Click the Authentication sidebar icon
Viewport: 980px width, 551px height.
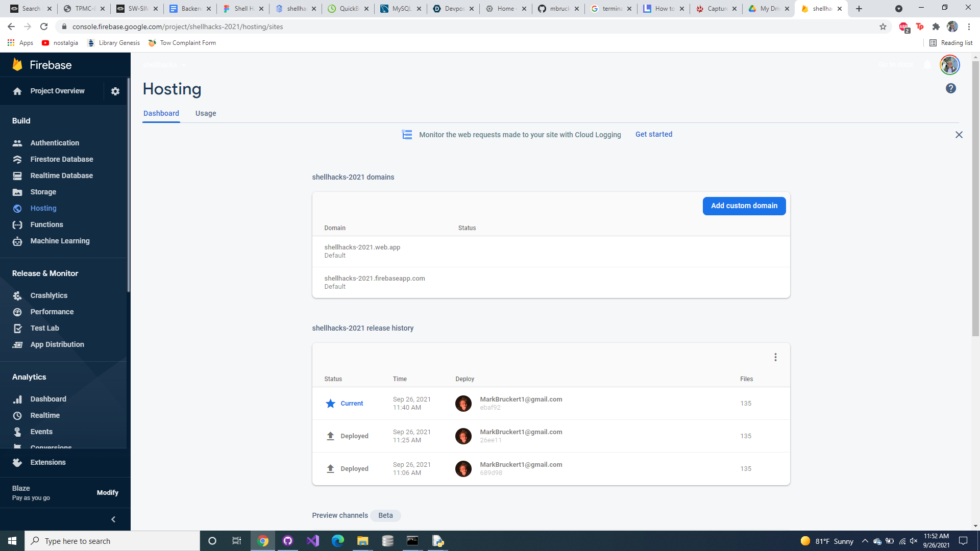click(17, 143)
